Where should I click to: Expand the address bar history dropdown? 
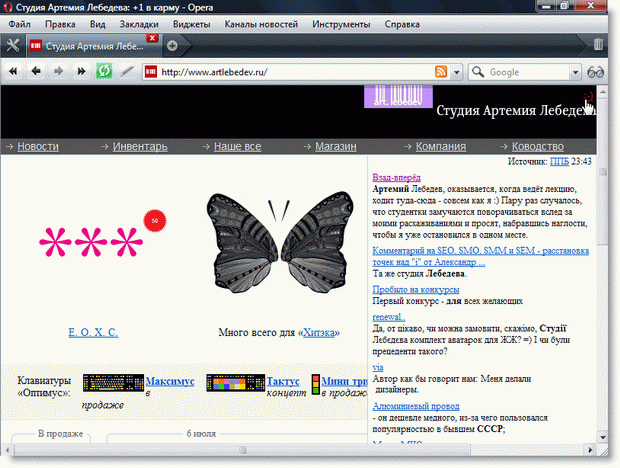click(457, 72)
